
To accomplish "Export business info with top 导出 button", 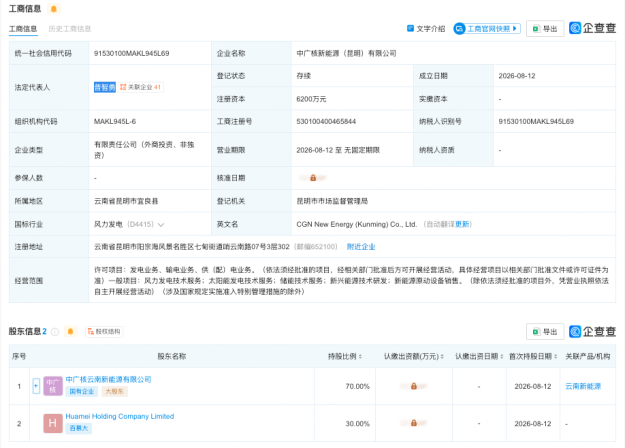I will point(545,29).
